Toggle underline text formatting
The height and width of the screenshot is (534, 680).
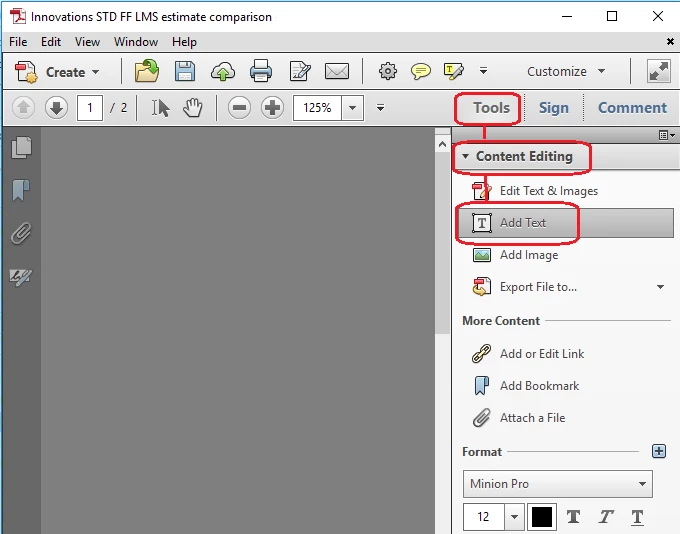point(637,517)
